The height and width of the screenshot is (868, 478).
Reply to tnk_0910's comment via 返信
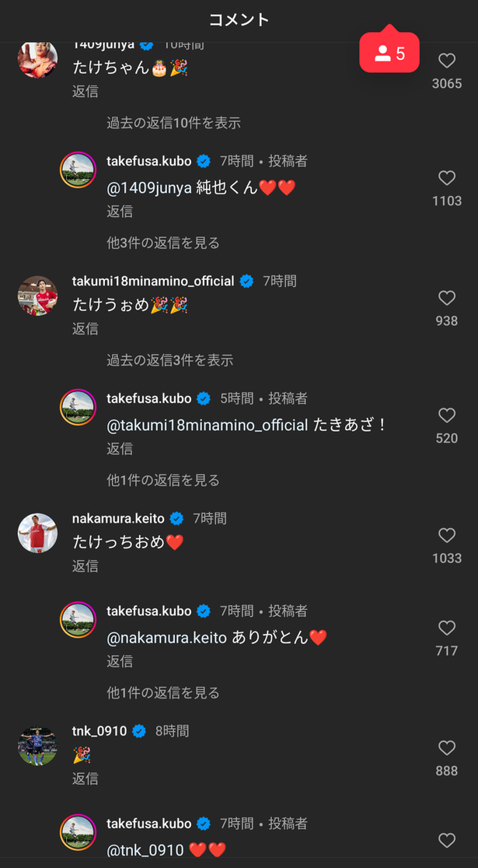(85, 779)
